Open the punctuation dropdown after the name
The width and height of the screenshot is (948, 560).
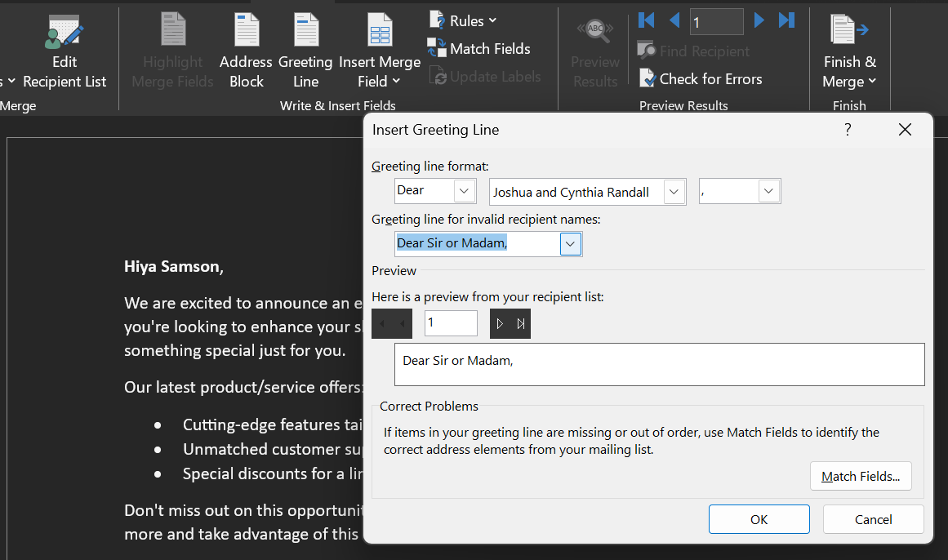pyautogui.click(x=768, y=190)
